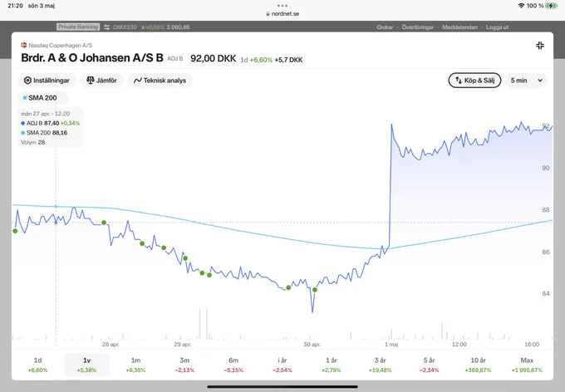Click the Private Banking badge
Image resolution: width=565 pixels, height=392 pixels.
[78, 27]
